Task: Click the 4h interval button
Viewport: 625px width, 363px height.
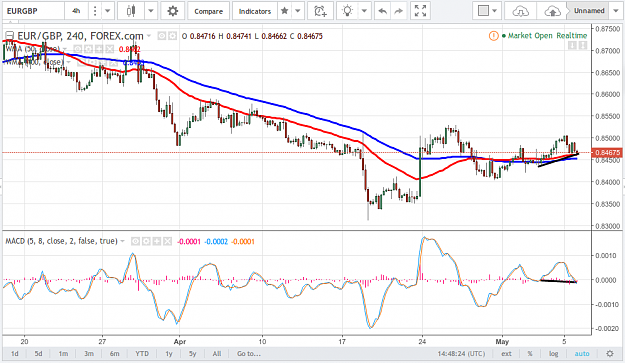Action: (76, 11)
